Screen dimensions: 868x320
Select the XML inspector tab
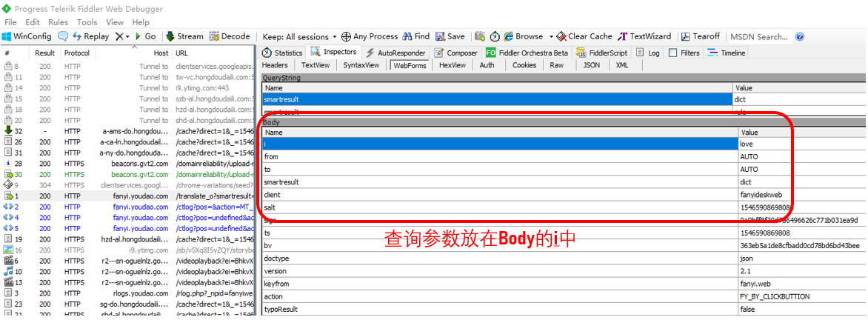pyautogui.click(x=622, y=64)
